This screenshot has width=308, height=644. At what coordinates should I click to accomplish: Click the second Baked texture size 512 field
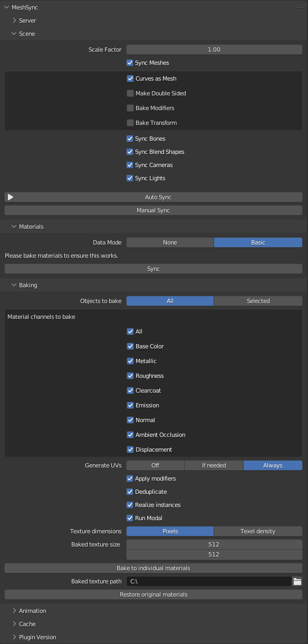(x=214, y=554)
